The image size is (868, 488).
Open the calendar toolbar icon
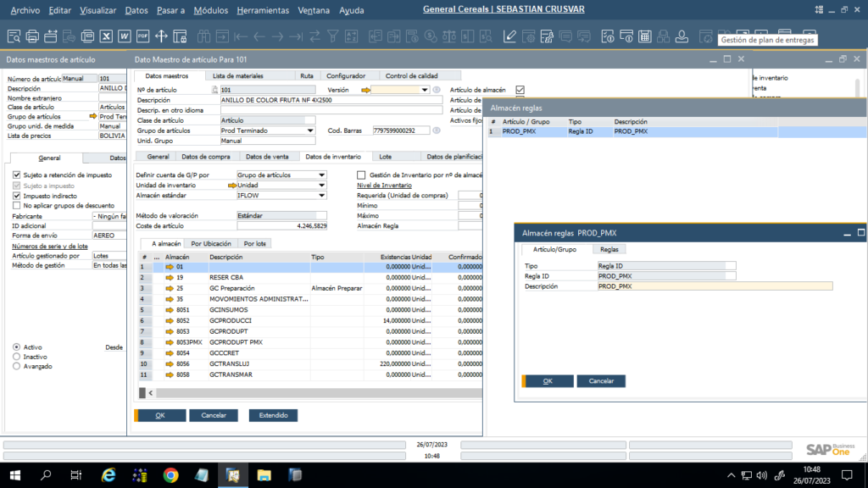coord(645,36)
